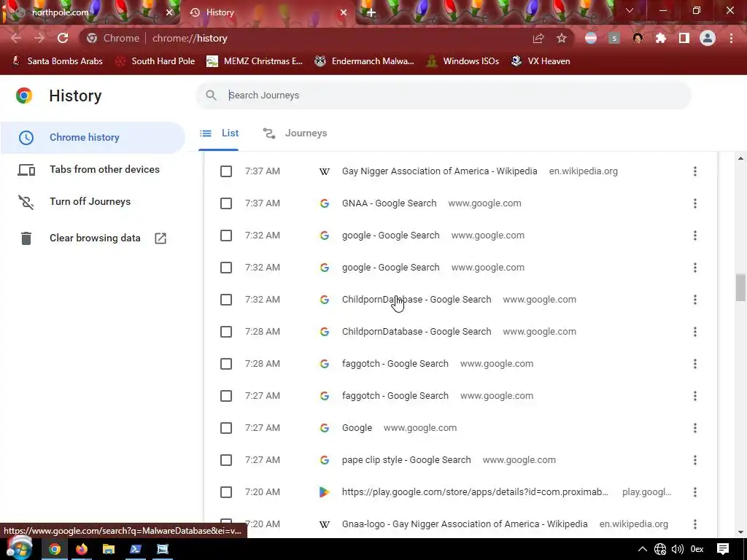
Task: Click the trash icon for Clear browsing data
Action: tap(26, 238)
